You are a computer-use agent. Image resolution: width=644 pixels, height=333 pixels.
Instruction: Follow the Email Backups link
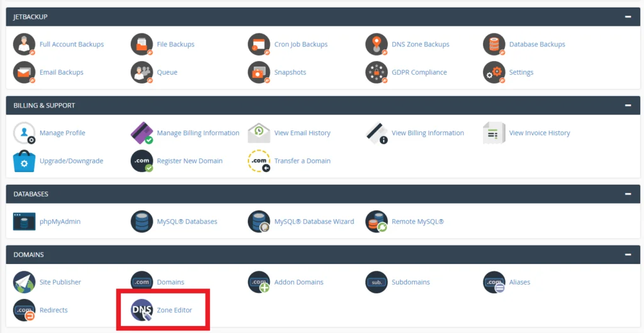coord(62,72)
